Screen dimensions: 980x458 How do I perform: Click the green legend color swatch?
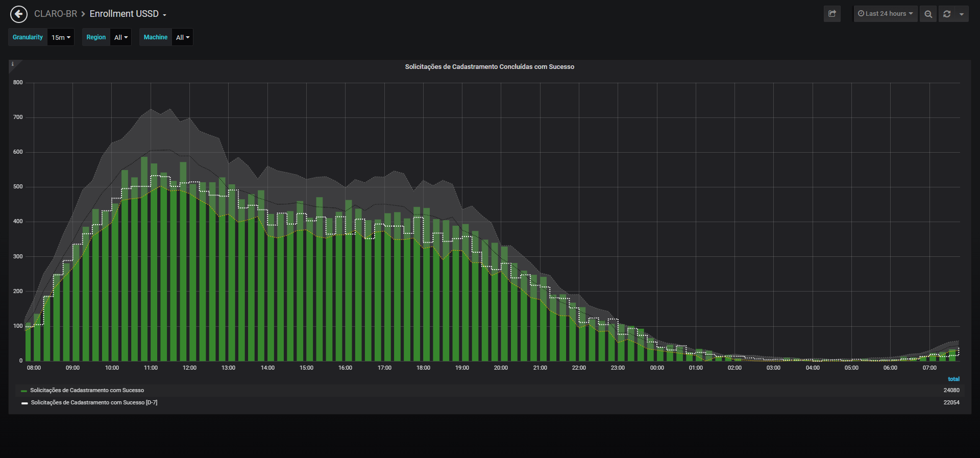(x=24, y=391)
